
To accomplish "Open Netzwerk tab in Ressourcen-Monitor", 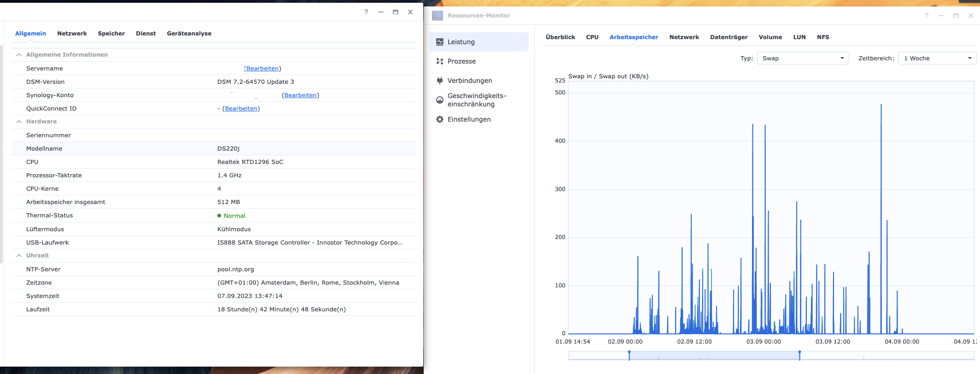I will click(x=684, y=37).
